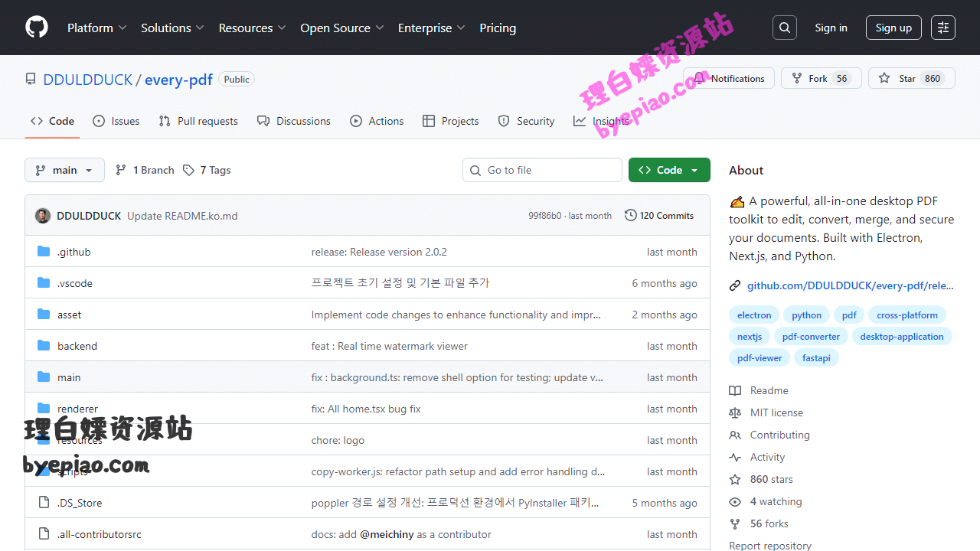This screenshot has width=980, height=551.
Task: Open the every-pdf repository name link
Action: coord(178,80)
